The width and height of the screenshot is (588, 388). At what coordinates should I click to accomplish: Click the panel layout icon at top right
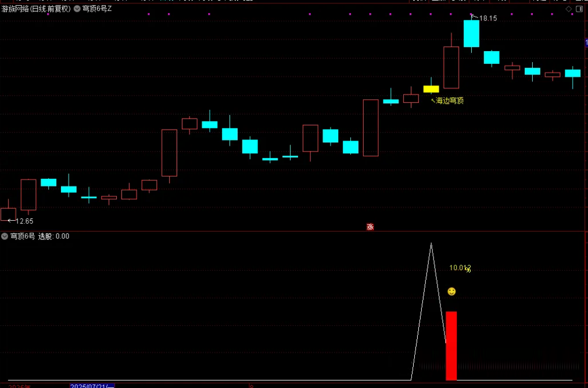579,9
